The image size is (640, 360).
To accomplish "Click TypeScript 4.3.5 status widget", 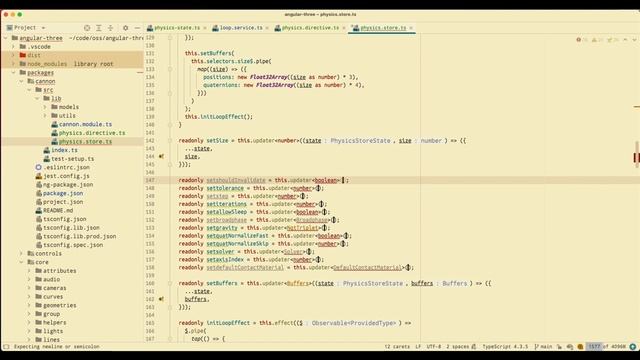I will (x=505, y=347).
